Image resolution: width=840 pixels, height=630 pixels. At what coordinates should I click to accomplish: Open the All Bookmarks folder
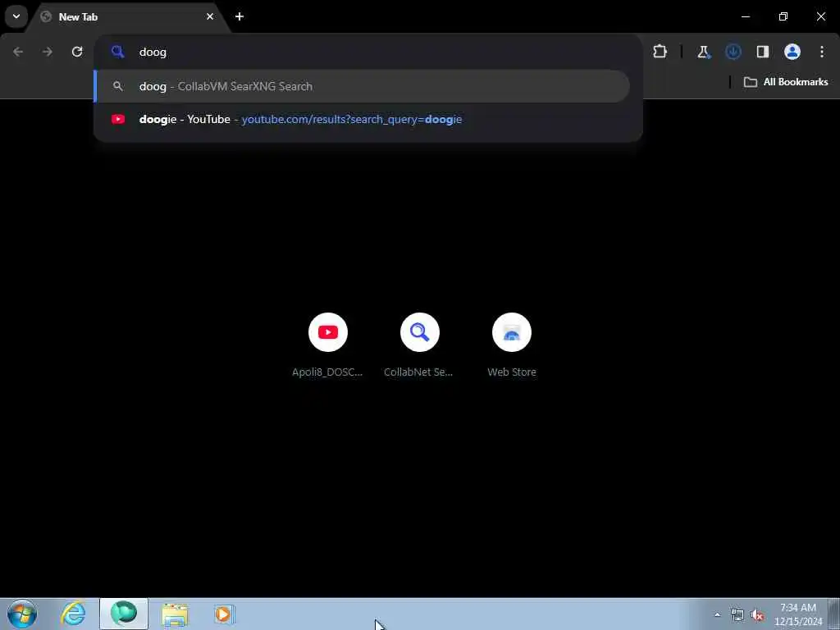(x=786, y=82)
